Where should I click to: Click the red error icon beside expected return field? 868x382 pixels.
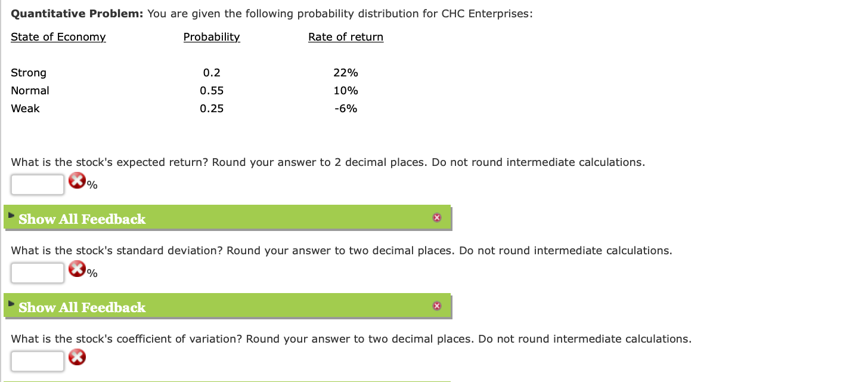point(77,180)
